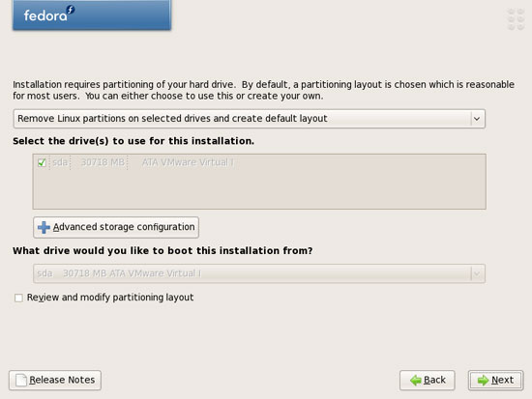Click the Fedora logo banner
Viewport: 532px width, 399px height.
point(92,14)
